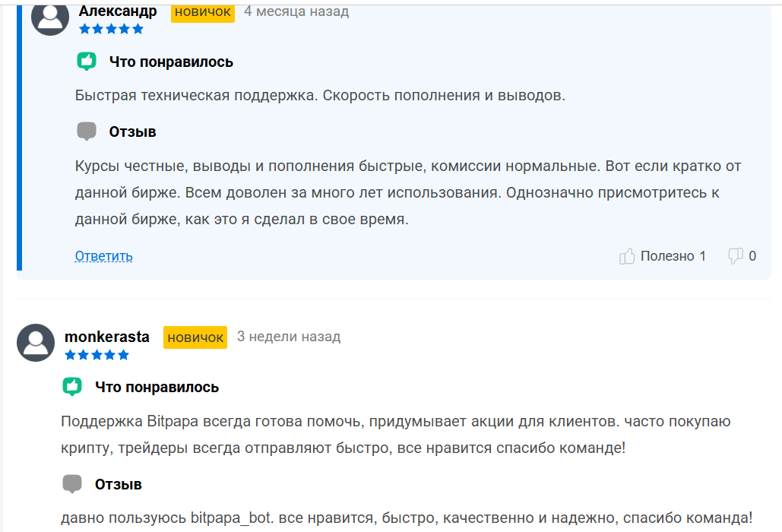Click the first star in Александр's rating
Screen dimensions: 782x532
pyautogui.click(x=84, y=28)
